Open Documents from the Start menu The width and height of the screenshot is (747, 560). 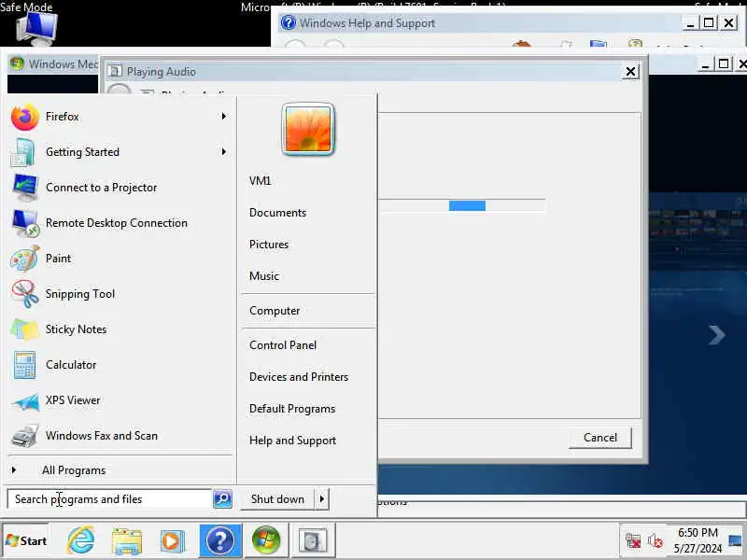tap(277, 213)
